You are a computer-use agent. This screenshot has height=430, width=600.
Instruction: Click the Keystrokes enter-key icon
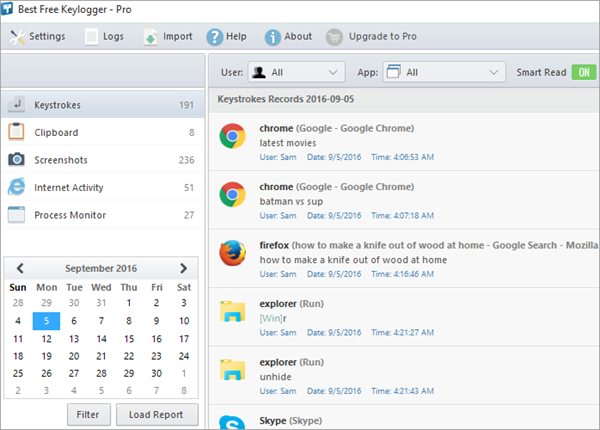(16, 104)
